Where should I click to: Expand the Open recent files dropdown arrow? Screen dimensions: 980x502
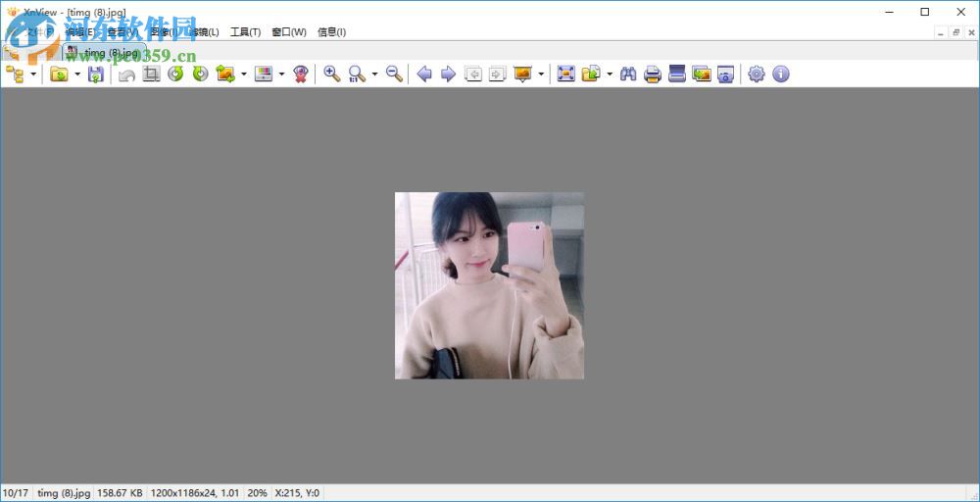[77, 75]
